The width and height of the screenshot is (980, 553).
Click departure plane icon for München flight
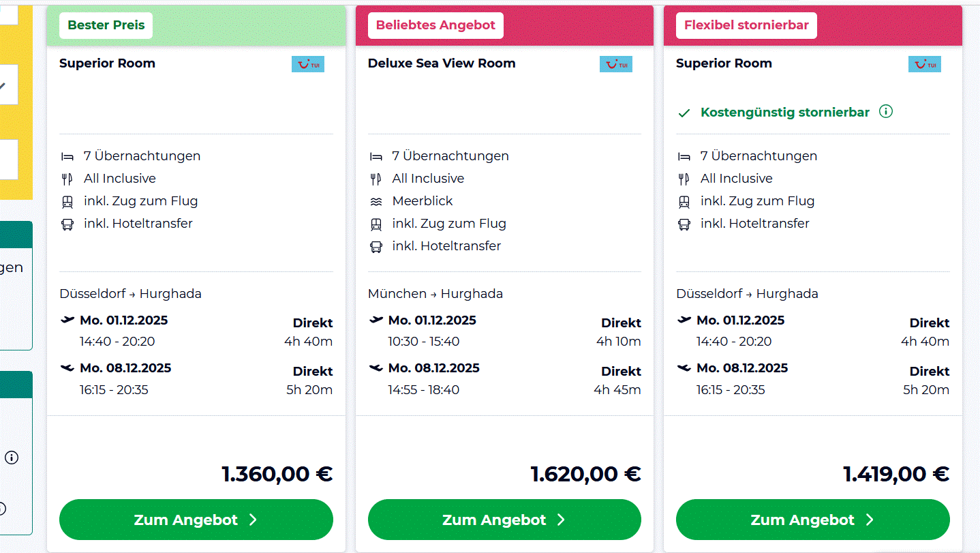(x=376, y=320)
